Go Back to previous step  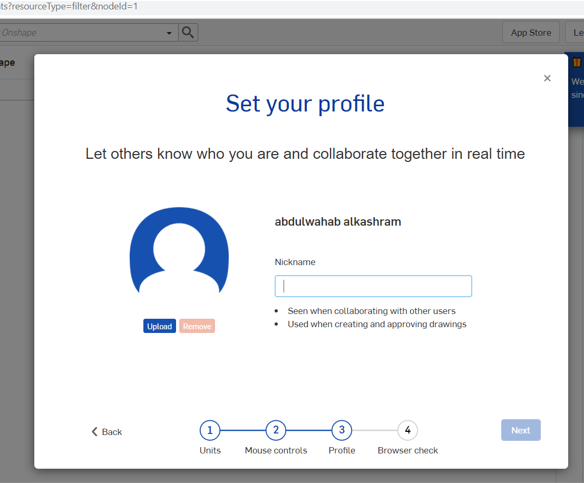[x=107, y=432]
